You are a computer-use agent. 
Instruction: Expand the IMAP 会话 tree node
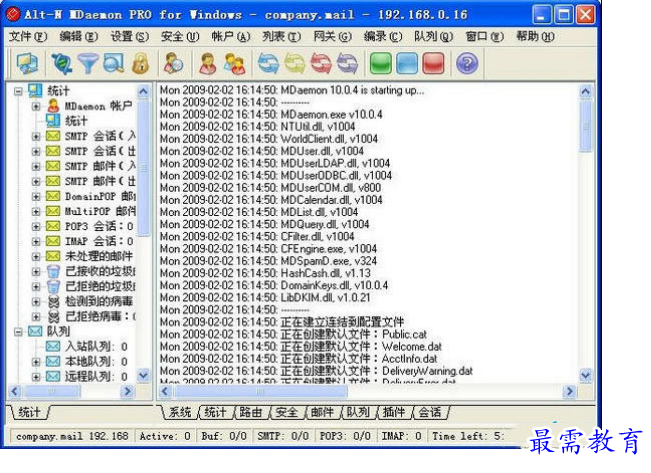[x=36, y=241]
